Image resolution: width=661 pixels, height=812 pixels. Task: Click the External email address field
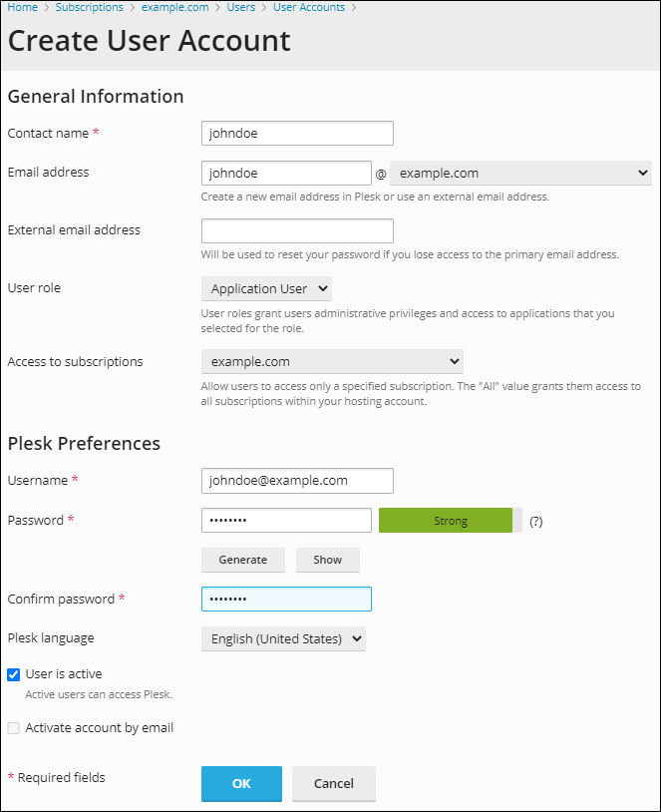[x=297, y=231]
